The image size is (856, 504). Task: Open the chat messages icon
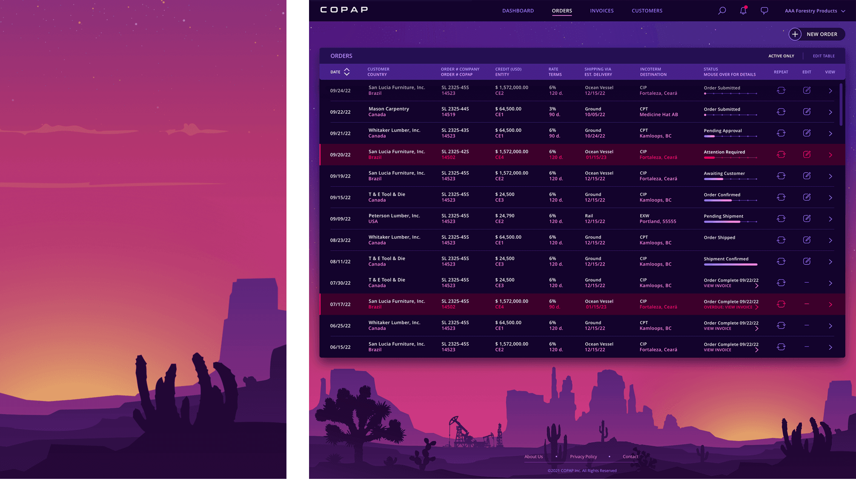(764, 11)
